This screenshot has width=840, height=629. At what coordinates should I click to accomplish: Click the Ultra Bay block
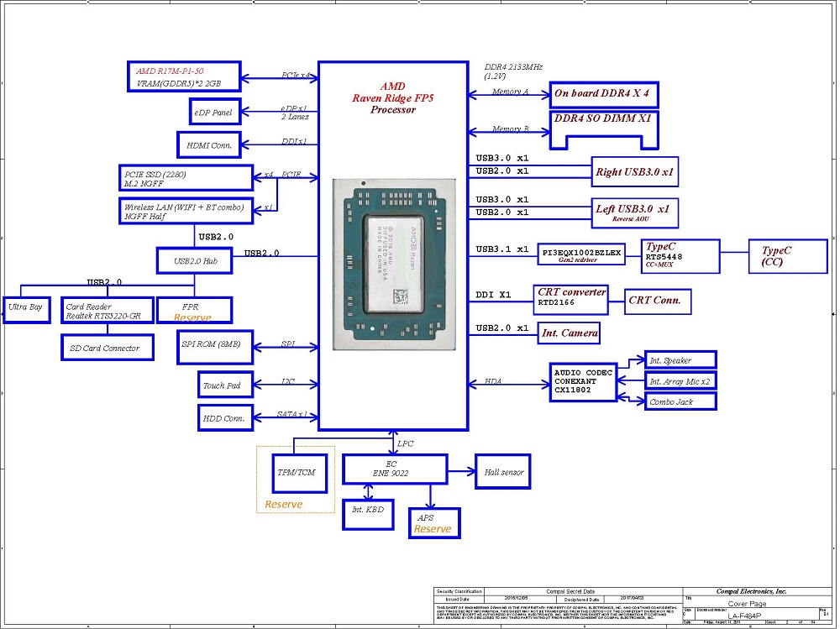[26, 310]
